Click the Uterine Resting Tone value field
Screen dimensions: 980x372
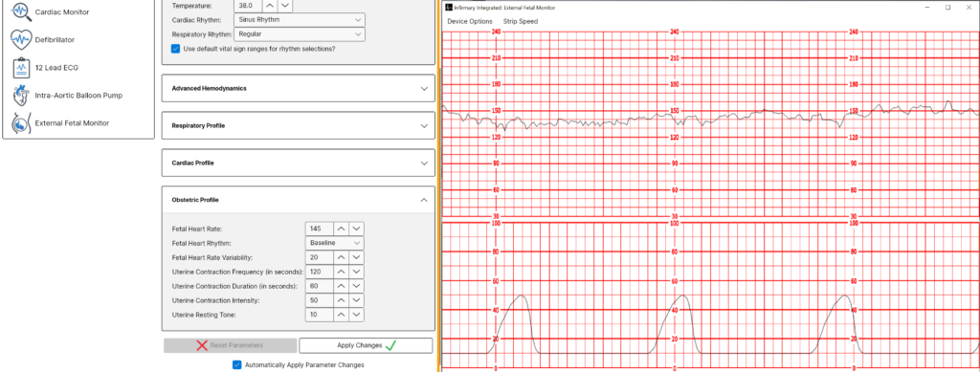320,315
